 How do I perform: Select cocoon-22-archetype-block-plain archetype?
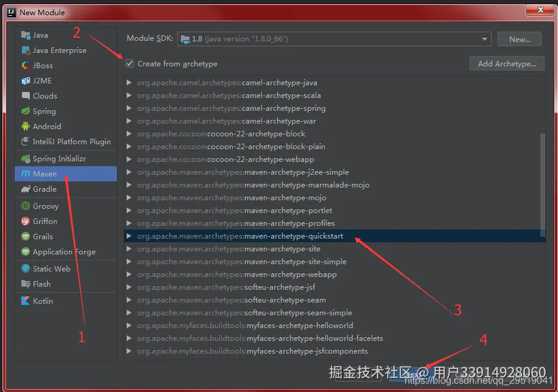click(x=334, y=147)
